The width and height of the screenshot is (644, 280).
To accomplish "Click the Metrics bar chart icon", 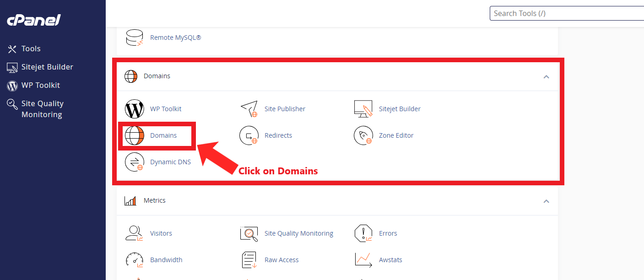I will pos(131,201).
